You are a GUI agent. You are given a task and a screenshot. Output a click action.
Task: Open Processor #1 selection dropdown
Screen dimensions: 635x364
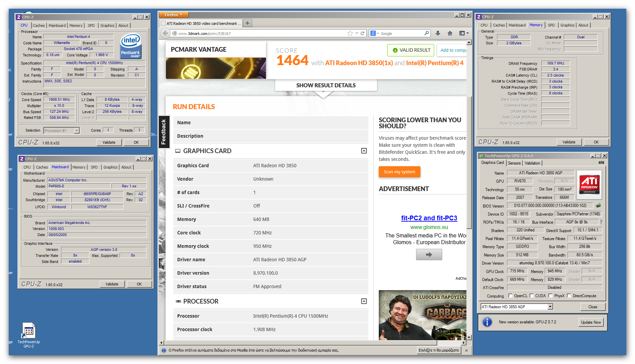click(77, 130)
